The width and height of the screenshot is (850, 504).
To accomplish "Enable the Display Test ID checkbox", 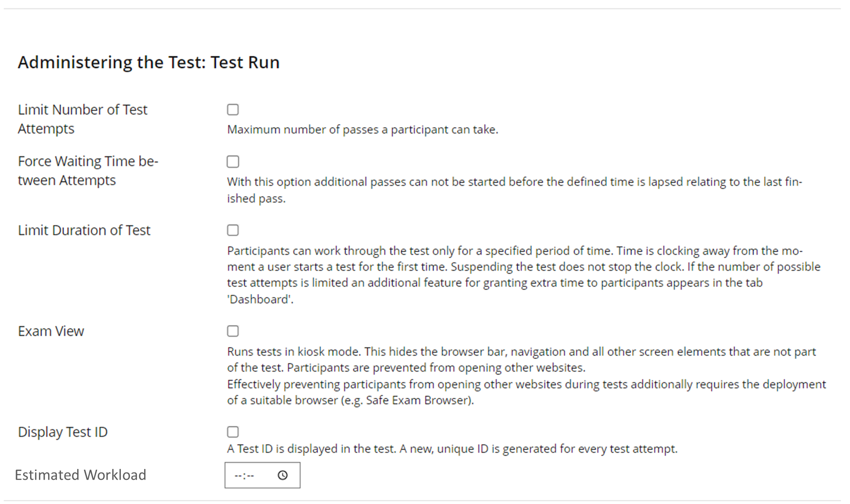I will click(x=233, y=432).
